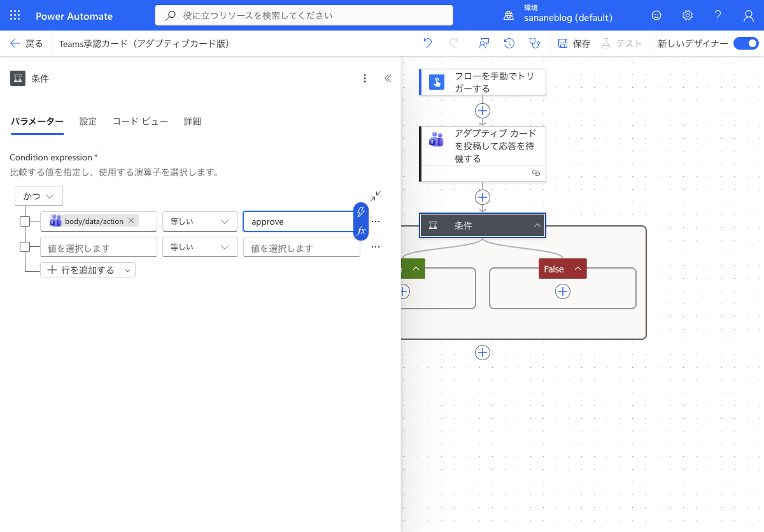Open the Copilot chat icon in toolbar
This screenshot has width=764, height=532.
tap(484, 43)
